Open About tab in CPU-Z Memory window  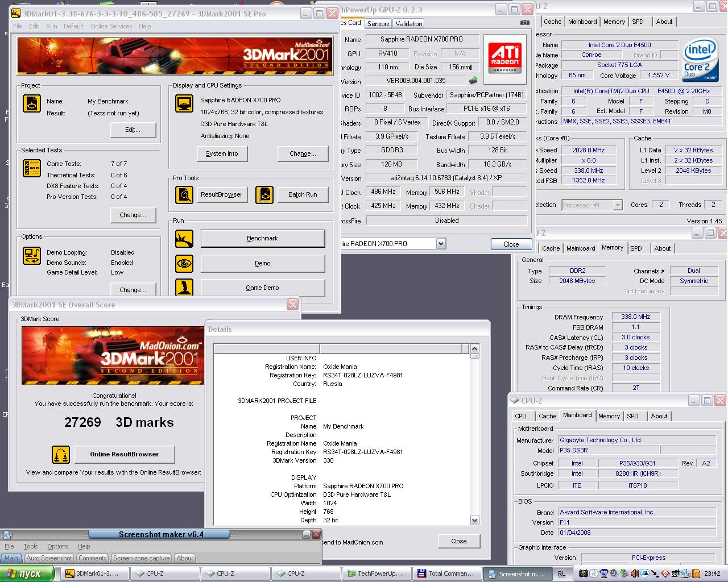click(x=663, y=248)
